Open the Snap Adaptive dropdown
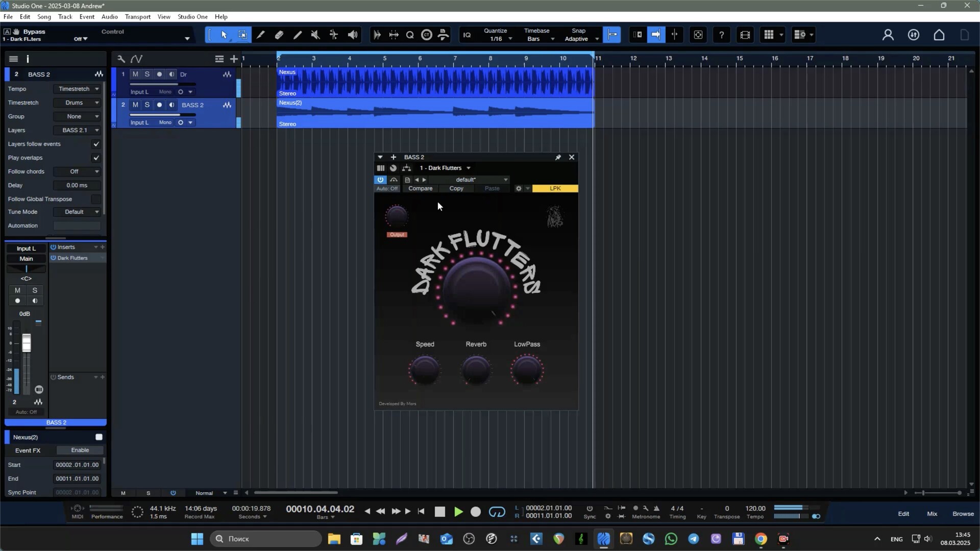 (x=581, y=39)
